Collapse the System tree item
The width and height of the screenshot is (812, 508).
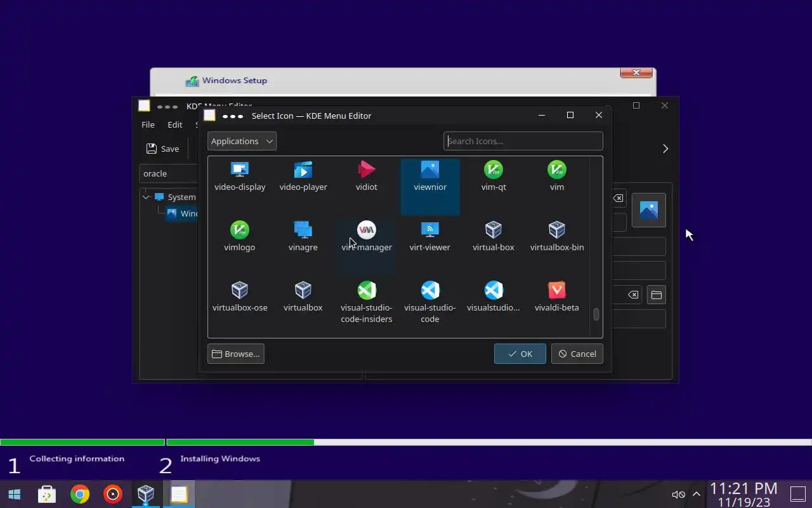(x=146, y=197)
